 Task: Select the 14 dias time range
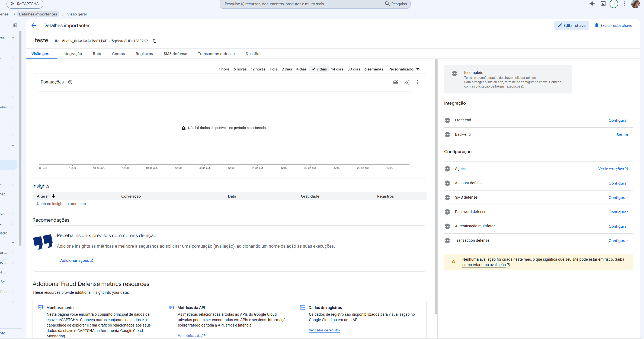pos(337,69)
